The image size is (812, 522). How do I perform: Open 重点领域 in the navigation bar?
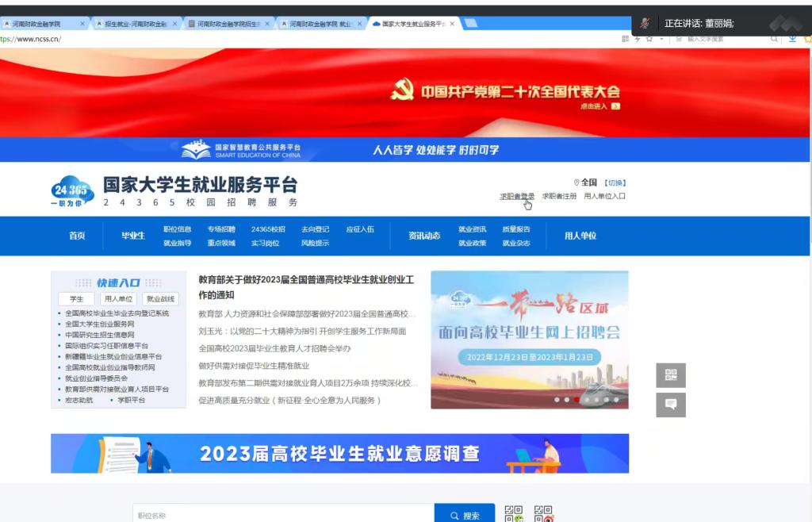pyautogui.click(x=221, y=243)
